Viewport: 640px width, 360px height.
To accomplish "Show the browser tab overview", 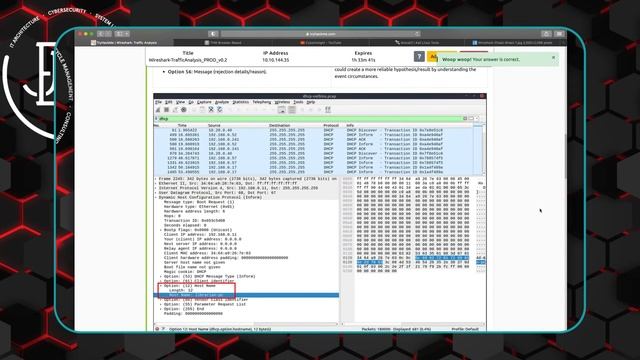I will tap(559, 34).
